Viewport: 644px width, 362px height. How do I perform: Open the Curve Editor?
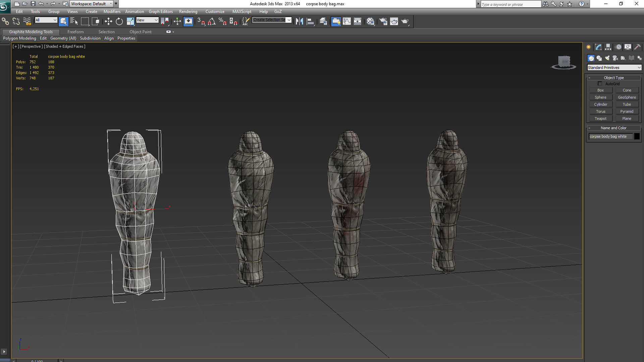click(347, 21)
